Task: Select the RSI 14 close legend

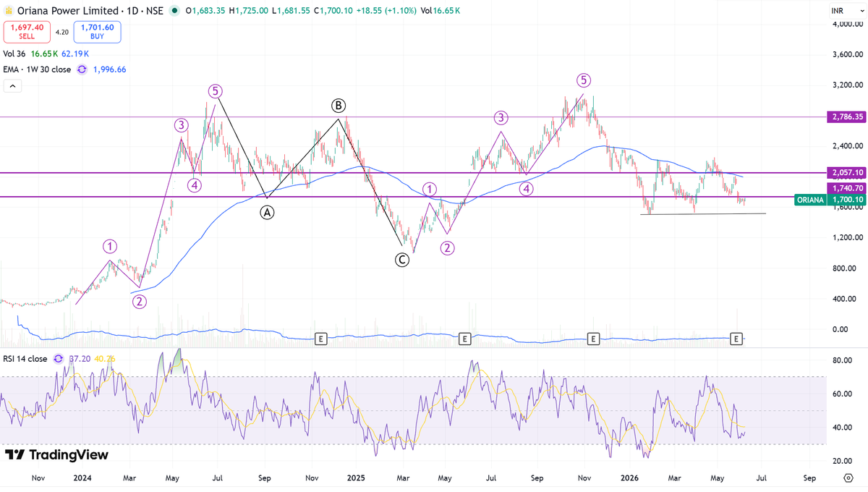Action: click(25, 358)
